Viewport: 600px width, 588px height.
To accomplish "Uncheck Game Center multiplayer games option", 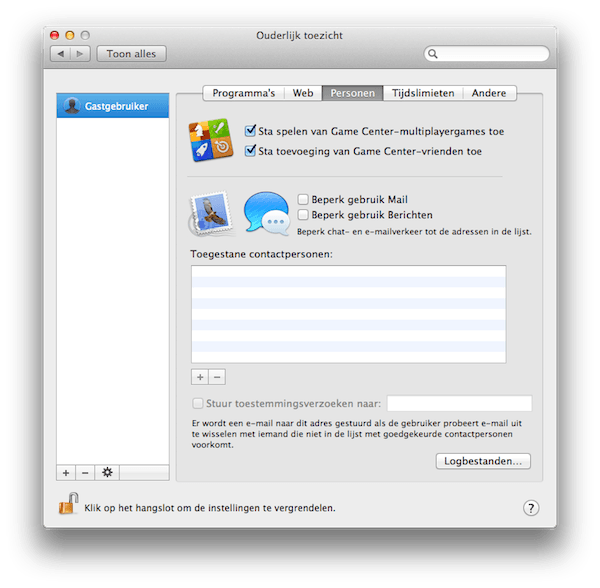I will point(250,131).
